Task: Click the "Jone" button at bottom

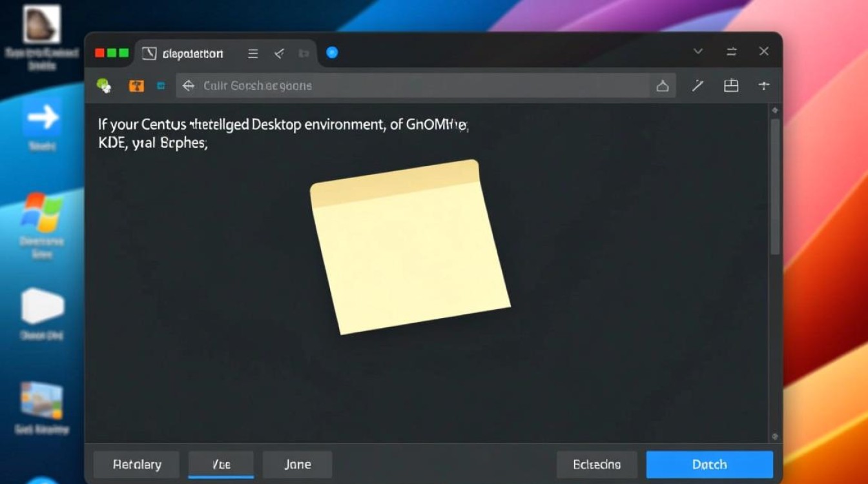Action: [x=298, y=465]
